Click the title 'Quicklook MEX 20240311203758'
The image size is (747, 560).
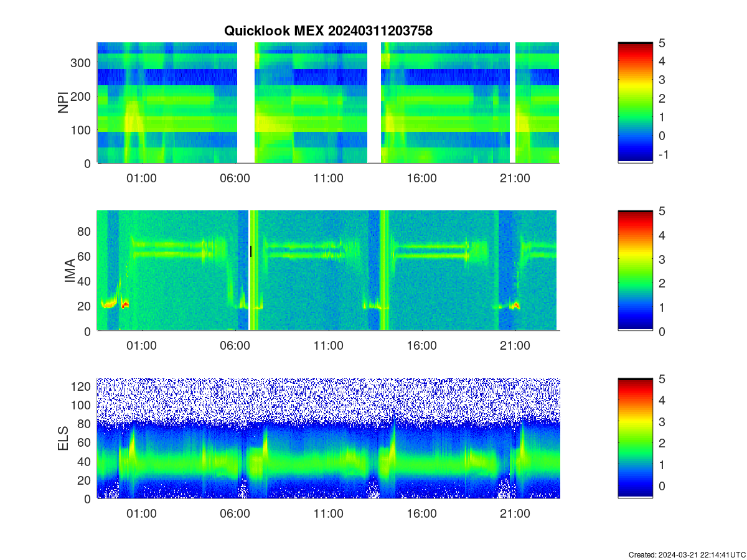[x=328, y=30]
